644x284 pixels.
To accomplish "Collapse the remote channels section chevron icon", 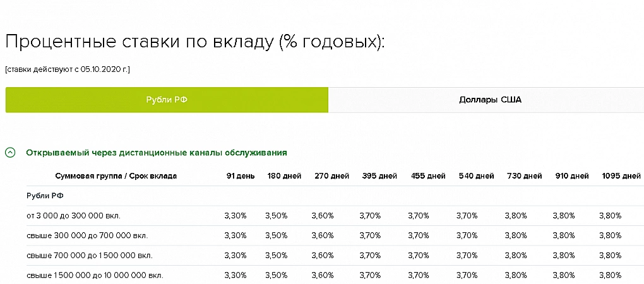I will (10, 153).
